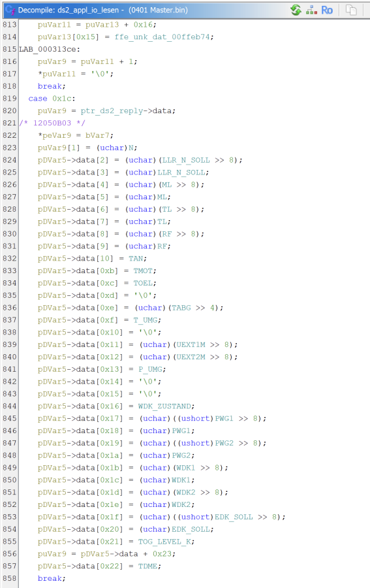Select RF on line 831
Image resolution: width=370 pixels, height=588 pixels.
click(162, 246)
